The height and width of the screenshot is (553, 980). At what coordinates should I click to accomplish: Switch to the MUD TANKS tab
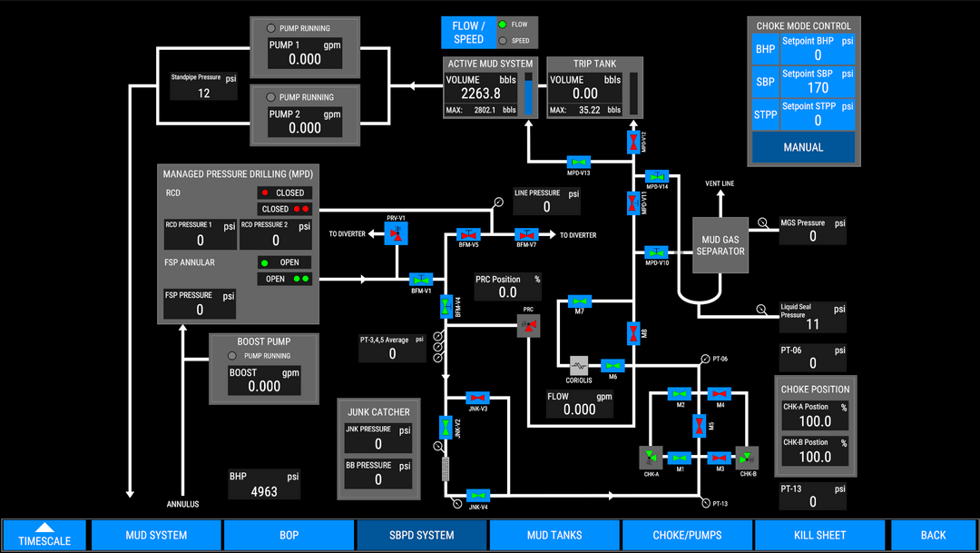554,535
